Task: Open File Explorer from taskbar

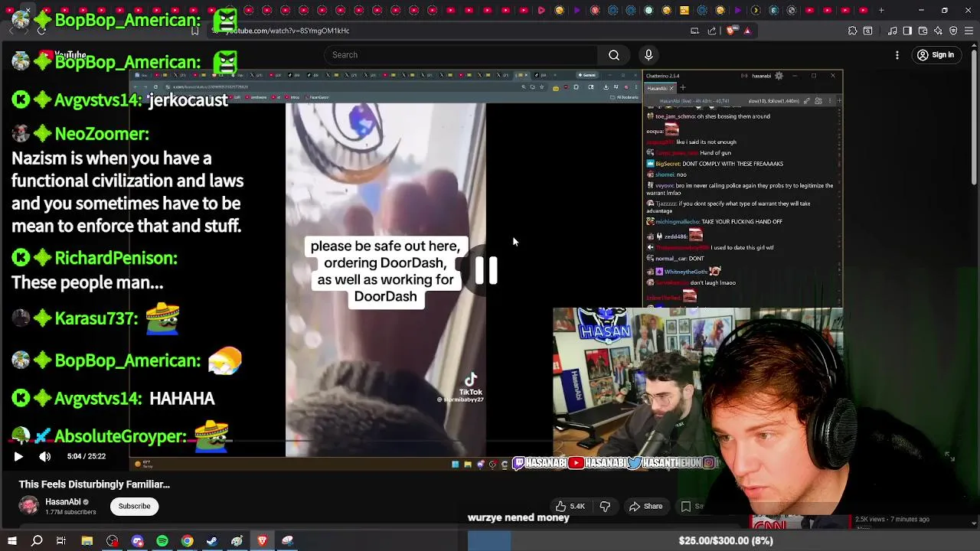Action: (x=87, y=541)
